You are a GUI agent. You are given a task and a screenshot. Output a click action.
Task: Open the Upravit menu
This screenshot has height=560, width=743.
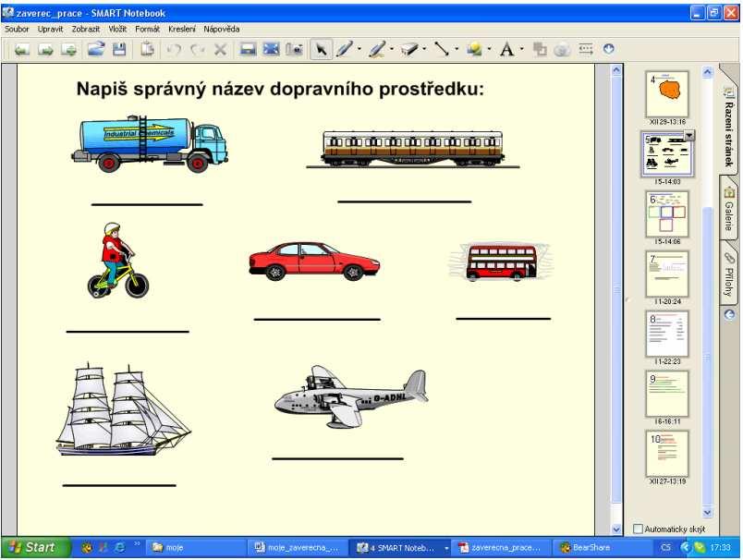click(x=50, y=29)
